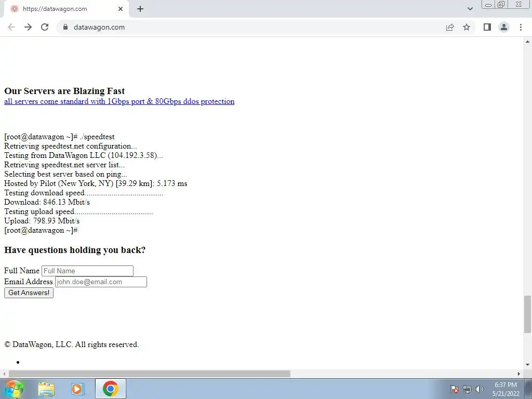
Task: Click the 'Testing from DataWagon LLC' line
Action: point(84,155)
